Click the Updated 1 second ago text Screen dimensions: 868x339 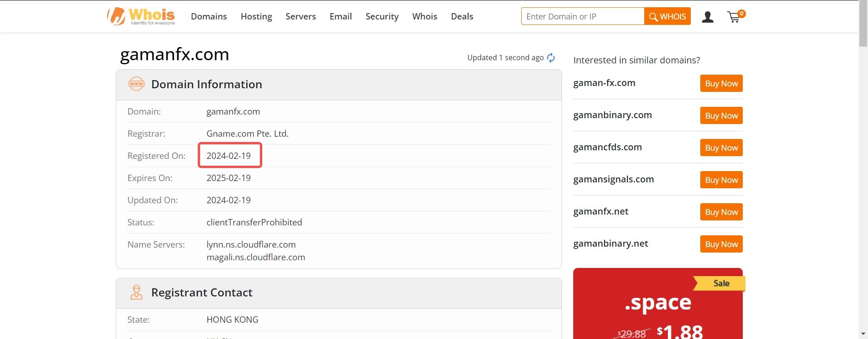tap(505, 57)
